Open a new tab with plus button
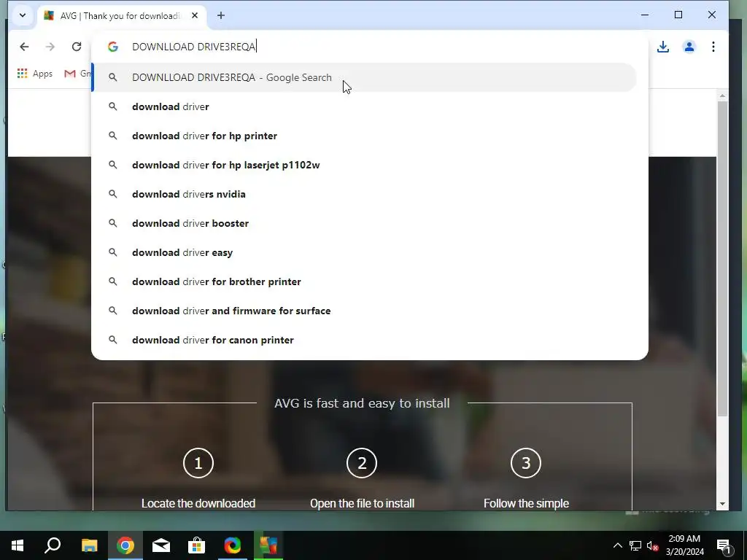747x560 pixels. [x=220, y=15]
